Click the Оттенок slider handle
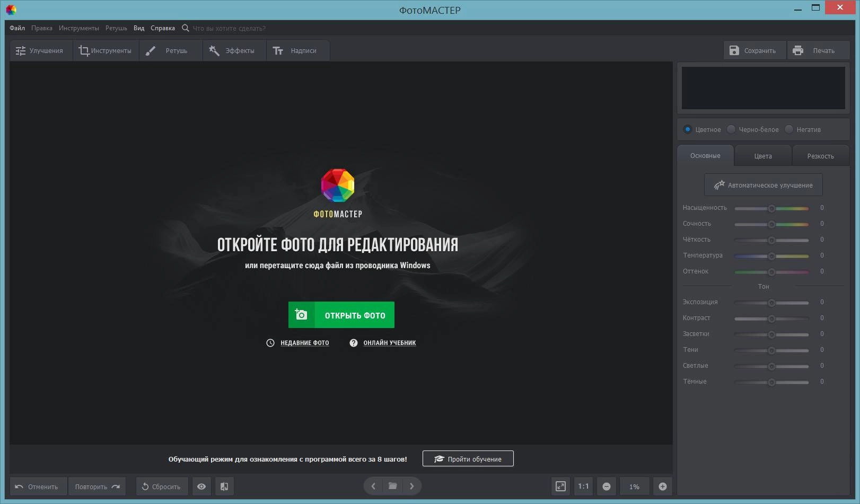860x504 pixels. (x=771, y=272)
